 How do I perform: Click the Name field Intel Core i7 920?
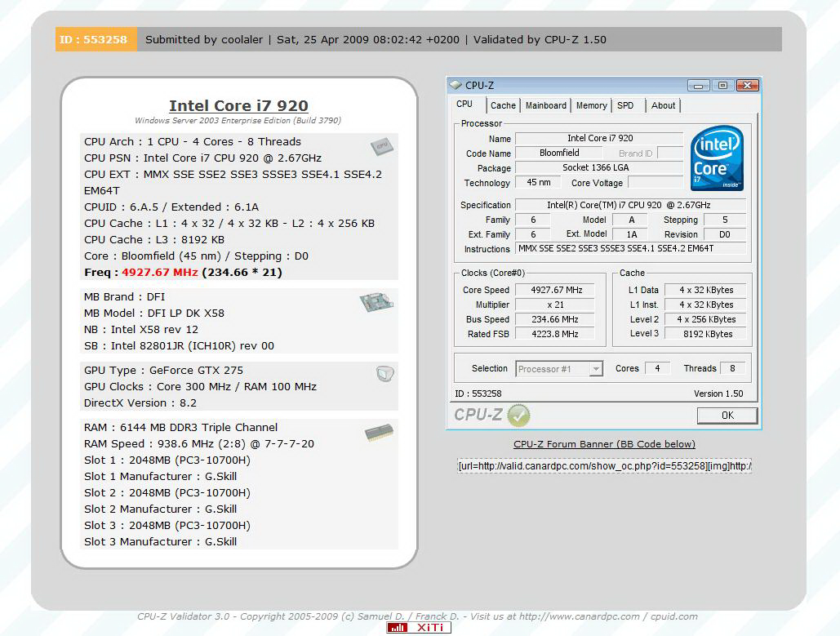(599, 138)
